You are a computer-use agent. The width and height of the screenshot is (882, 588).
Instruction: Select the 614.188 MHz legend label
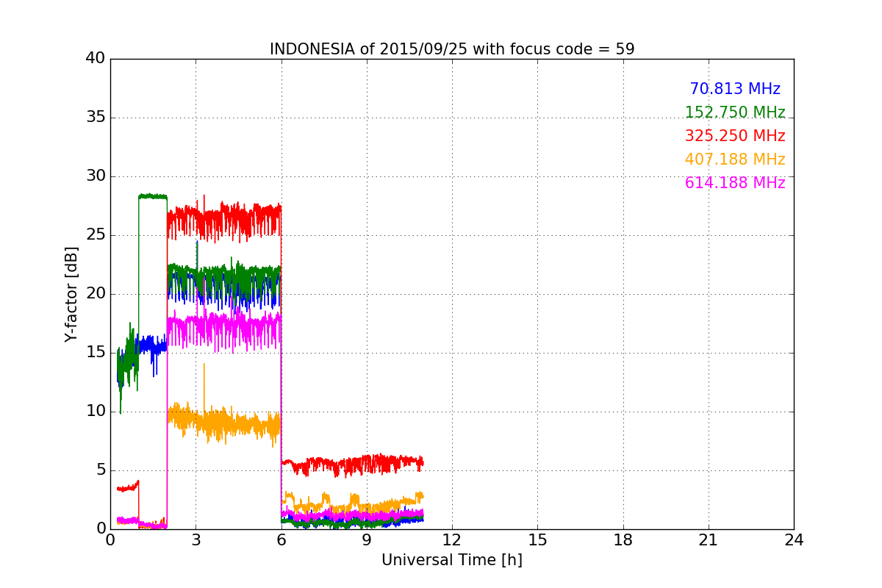tap(735, 183)
